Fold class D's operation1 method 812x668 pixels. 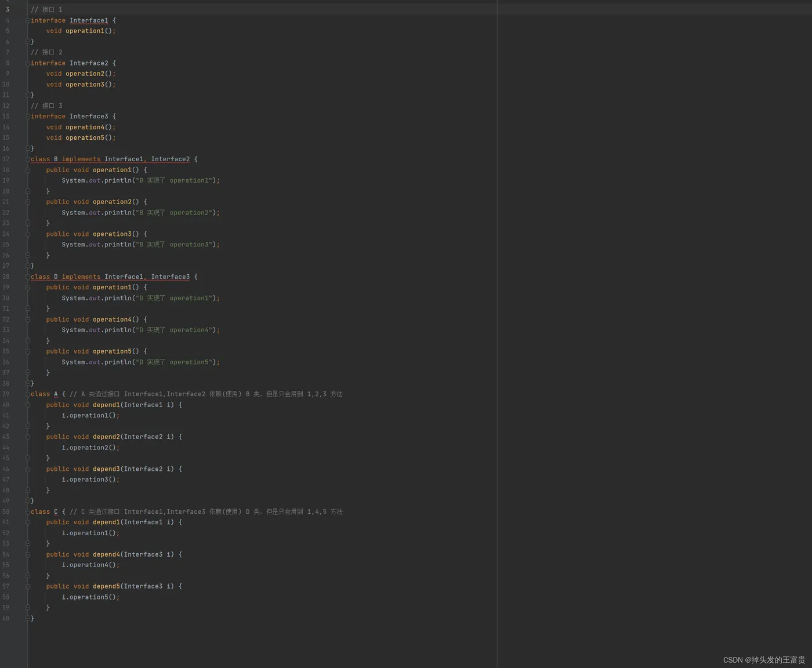(28, 288)
